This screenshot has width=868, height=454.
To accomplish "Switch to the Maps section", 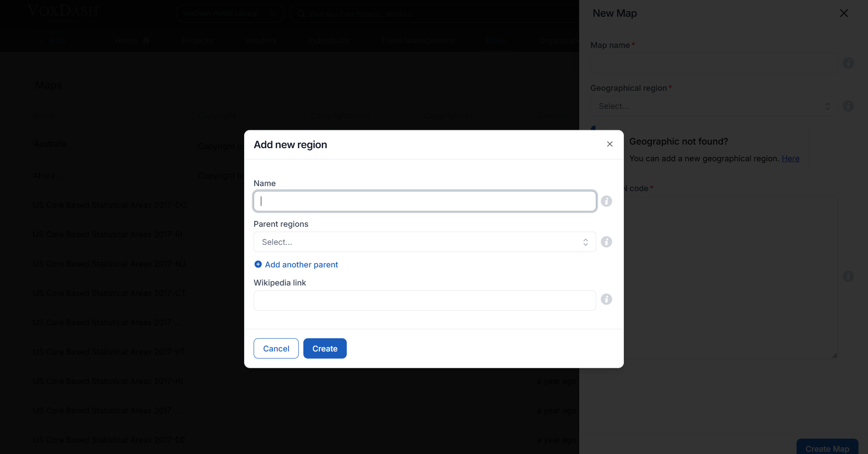I will click(x=496, y=40).
